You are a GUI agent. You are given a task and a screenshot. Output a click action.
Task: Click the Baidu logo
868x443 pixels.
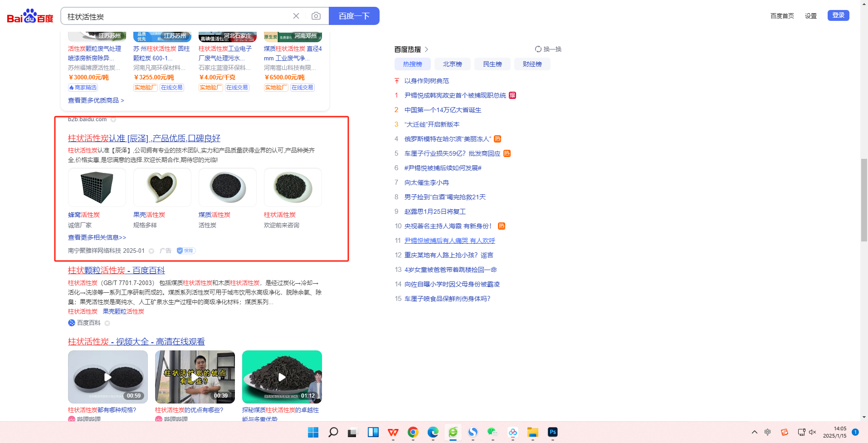coord(30,16)
